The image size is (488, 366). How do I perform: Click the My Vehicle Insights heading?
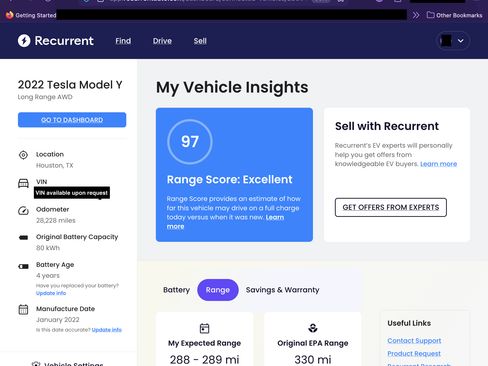[232, 87]
